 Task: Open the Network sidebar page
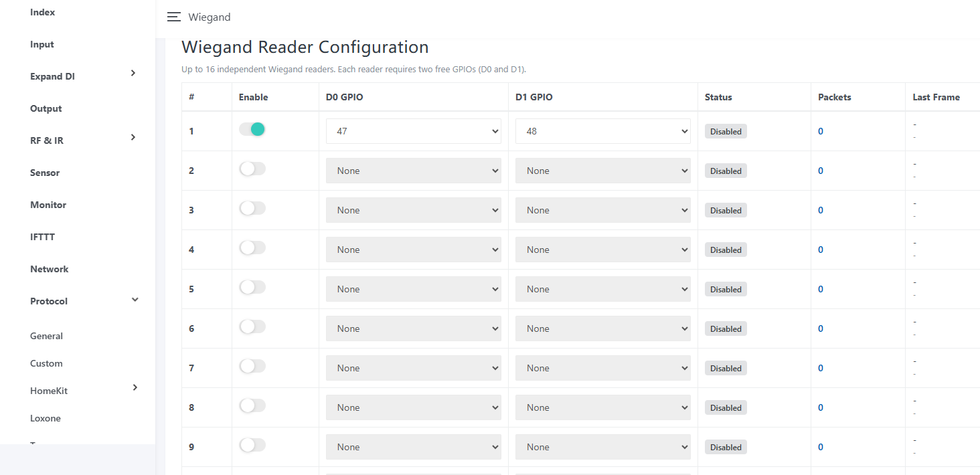(50, 269)
